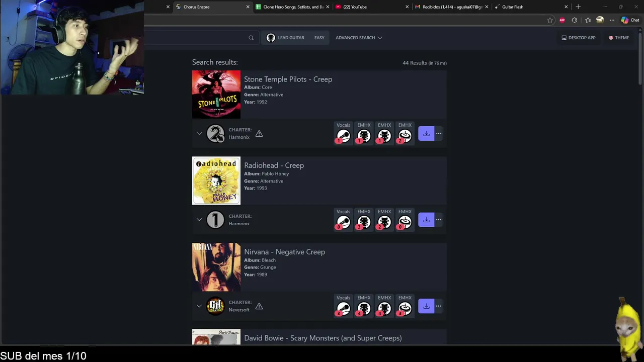This screenshot has width=644, height=362.
Task: Switch to the (22) YouTube tab
Action: click(372, 7)
